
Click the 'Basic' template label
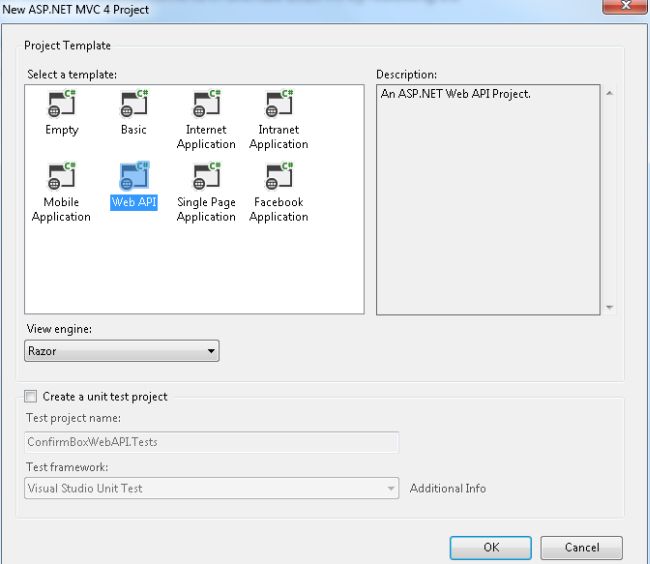coord(134,130)
